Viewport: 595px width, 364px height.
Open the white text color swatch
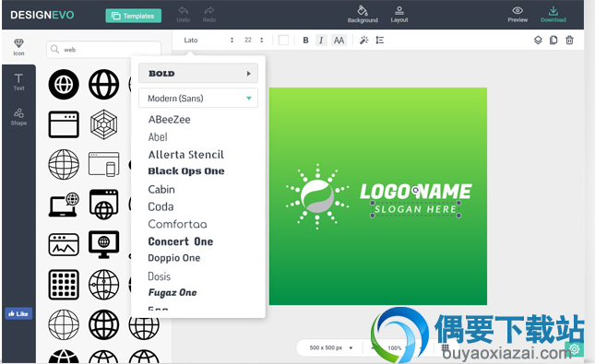(x=283, y=41)
